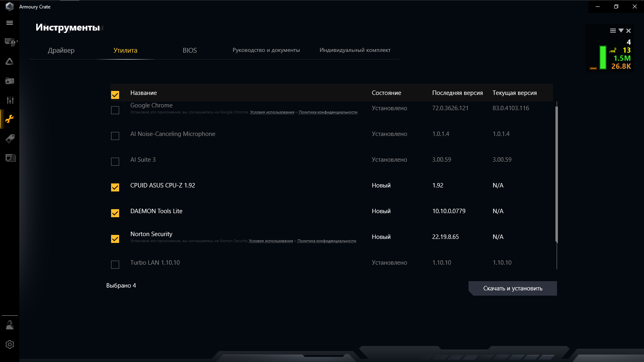
Task: Click the CPUID ASUS CPU-Z 1.92 name
Action: [163, 185]
